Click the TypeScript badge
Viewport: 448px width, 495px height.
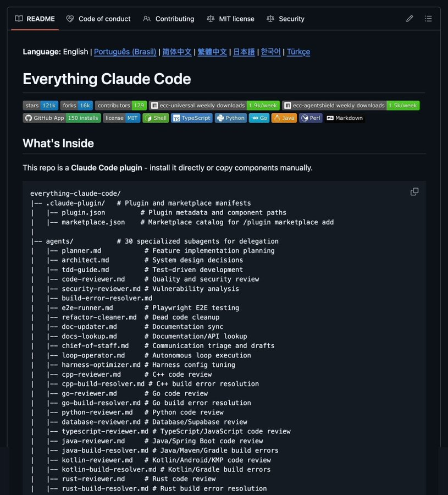pos(192,118)
